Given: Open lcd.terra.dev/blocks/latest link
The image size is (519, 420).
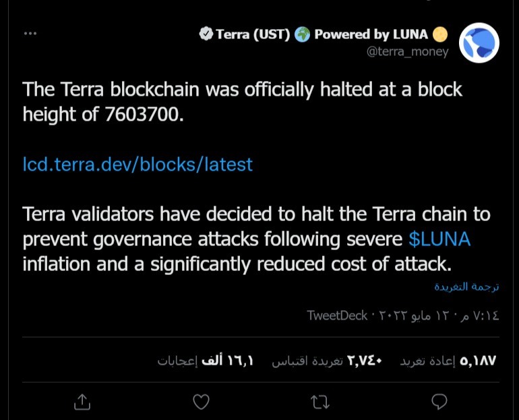Looking at the screenshot, I should (x=138, y=164).
